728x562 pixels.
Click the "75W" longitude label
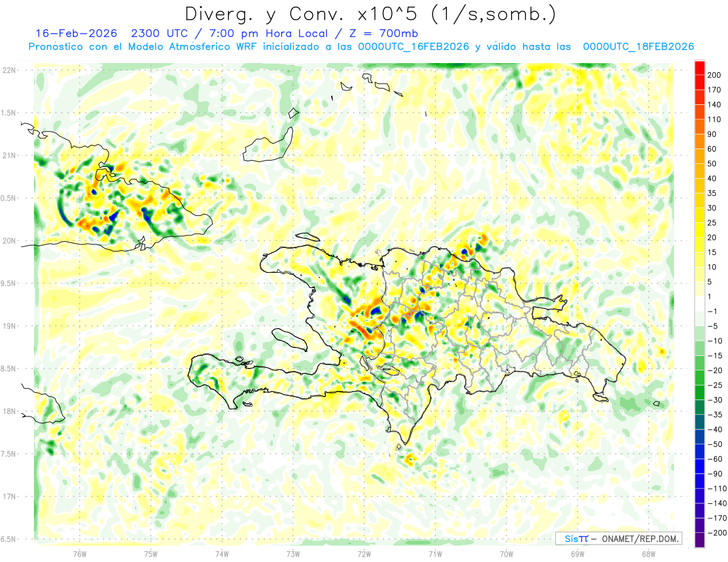[151, 554]
